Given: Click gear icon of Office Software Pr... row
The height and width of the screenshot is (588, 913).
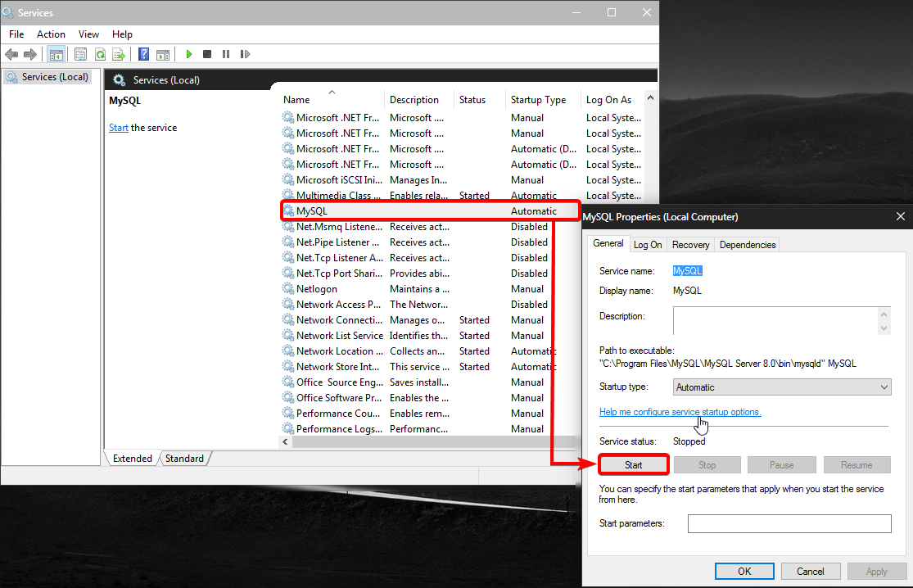Looking at the screenshot, I should (x=288, y=398).
